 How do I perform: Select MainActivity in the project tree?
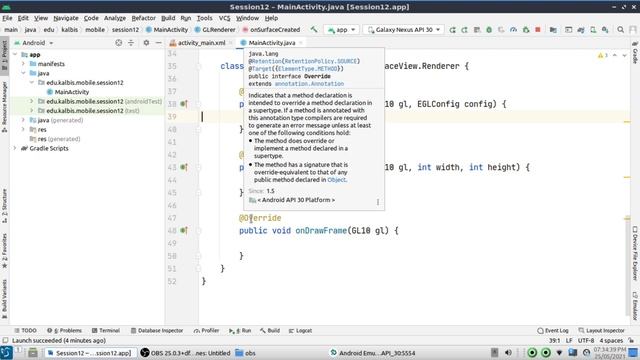tap(68, 92)
